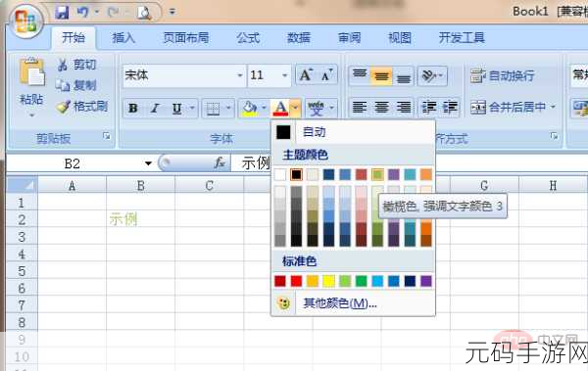Increase cell indent
588x371 pixels.
[450, 108]
